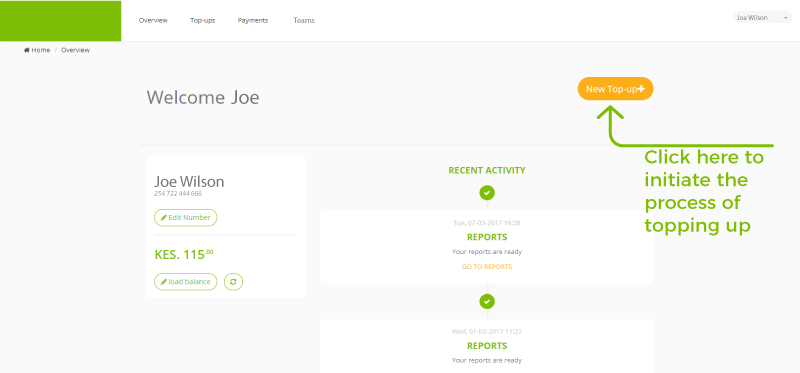Open the Overview menu item

153,20
